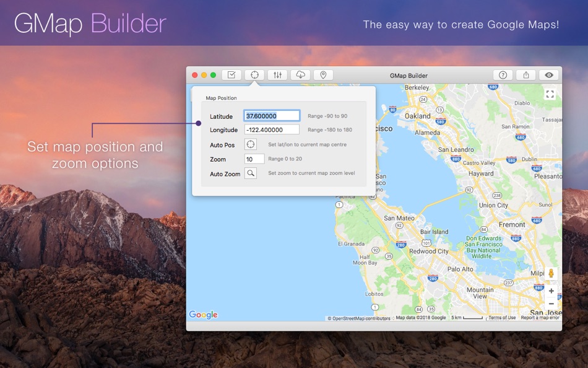Click the Berkeley map label
The width and height of the screenshot is (588, 368).
click(417, 87)
